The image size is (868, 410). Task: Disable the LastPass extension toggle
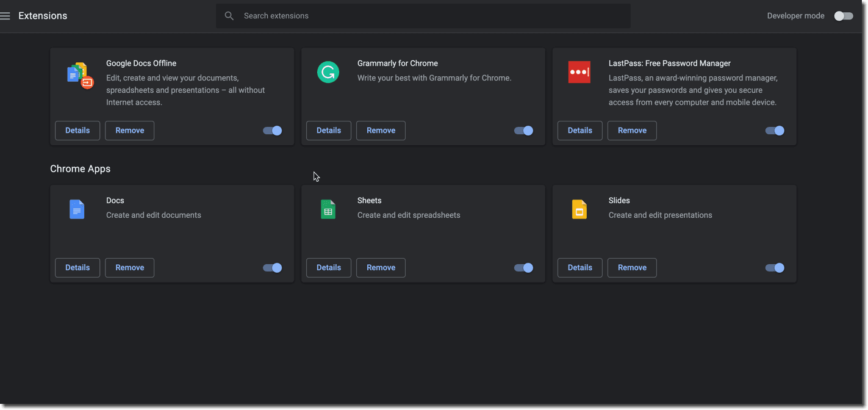[x=775, y=131]
